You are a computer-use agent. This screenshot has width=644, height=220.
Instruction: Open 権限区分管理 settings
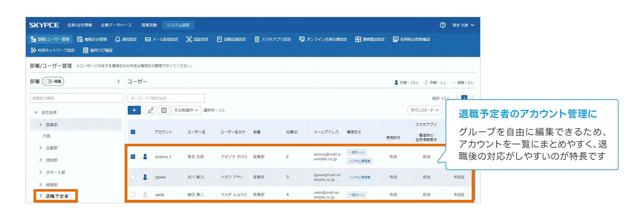click(x=92, y=39)
